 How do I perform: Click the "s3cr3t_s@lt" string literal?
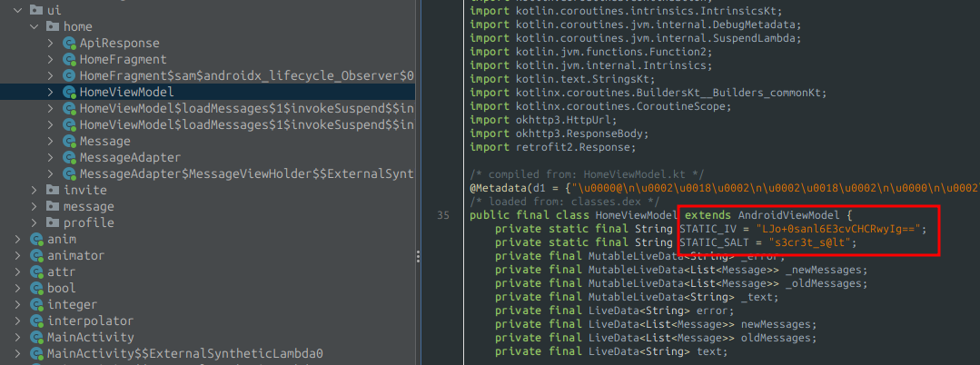pos(808,242)
